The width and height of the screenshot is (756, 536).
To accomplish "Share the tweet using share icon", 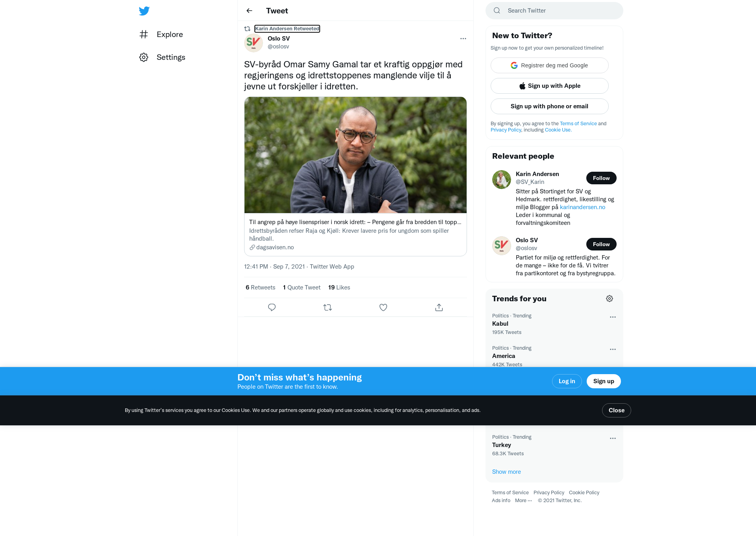I will (439, 307).
